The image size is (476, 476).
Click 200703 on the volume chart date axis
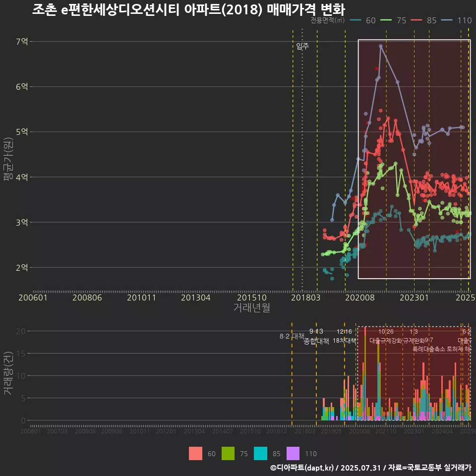pos(57,431)
